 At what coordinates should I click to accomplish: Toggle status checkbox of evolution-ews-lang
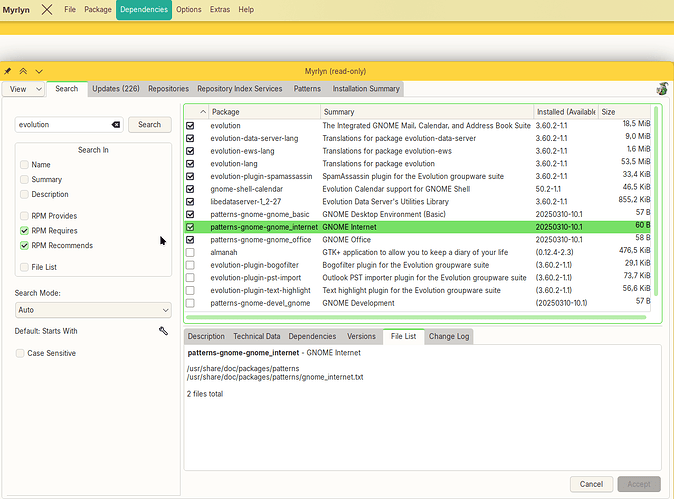tap(190, 151)
